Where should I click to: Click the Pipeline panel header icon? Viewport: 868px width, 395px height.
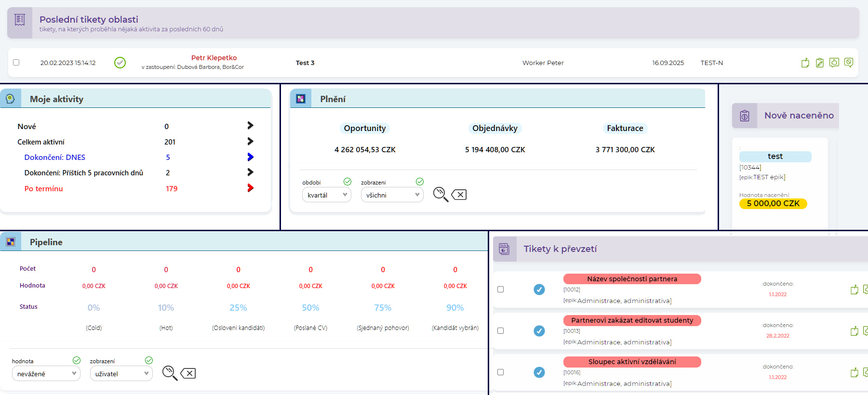pyautogui.click(x=11, y=242)
